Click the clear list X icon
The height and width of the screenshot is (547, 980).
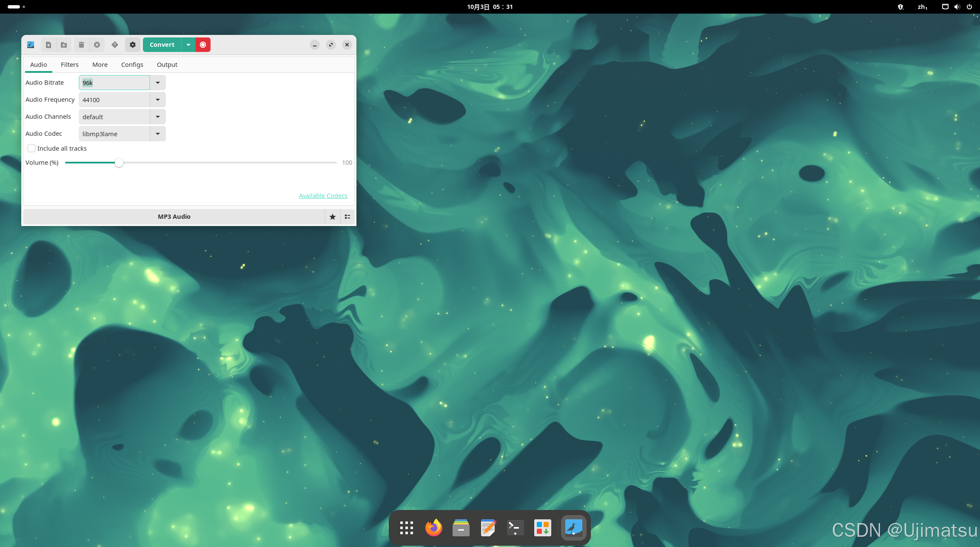click(x=97, y=45)
